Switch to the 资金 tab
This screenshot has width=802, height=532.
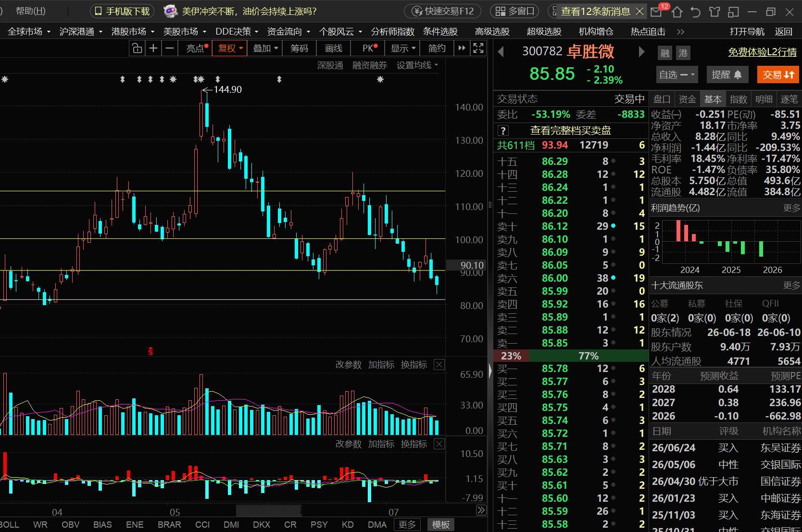coord(687,99)
